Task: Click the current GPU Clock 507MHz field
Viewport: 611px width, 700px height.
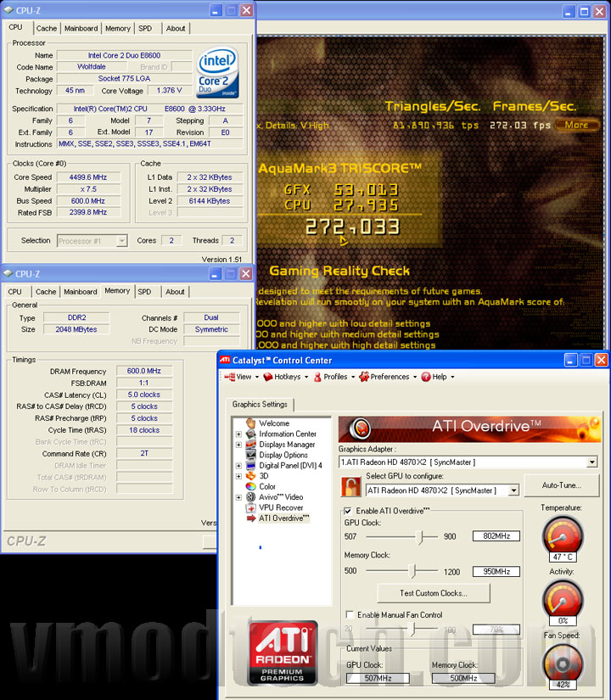Action: point(378,678)
